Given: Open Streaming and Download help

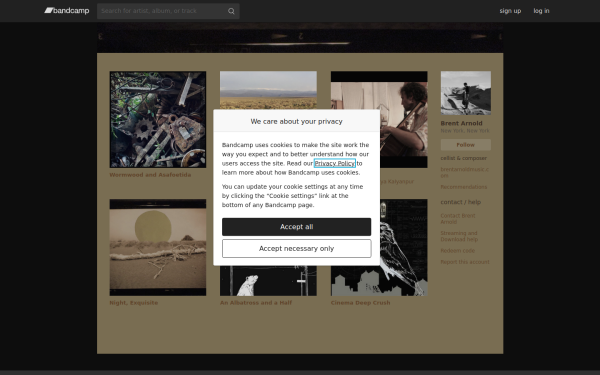Looking at the screenshot, I should (x=459, y=236).
